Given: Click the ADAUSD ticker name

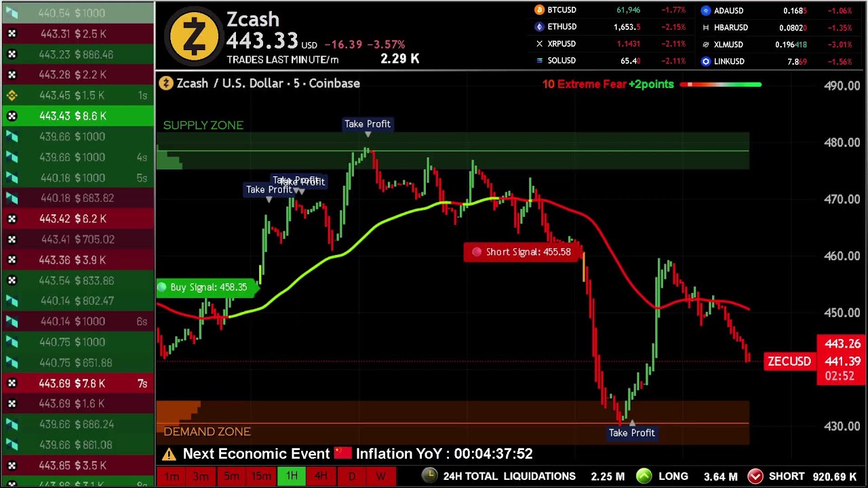Looking at the screenshot, I should [729, 11].
